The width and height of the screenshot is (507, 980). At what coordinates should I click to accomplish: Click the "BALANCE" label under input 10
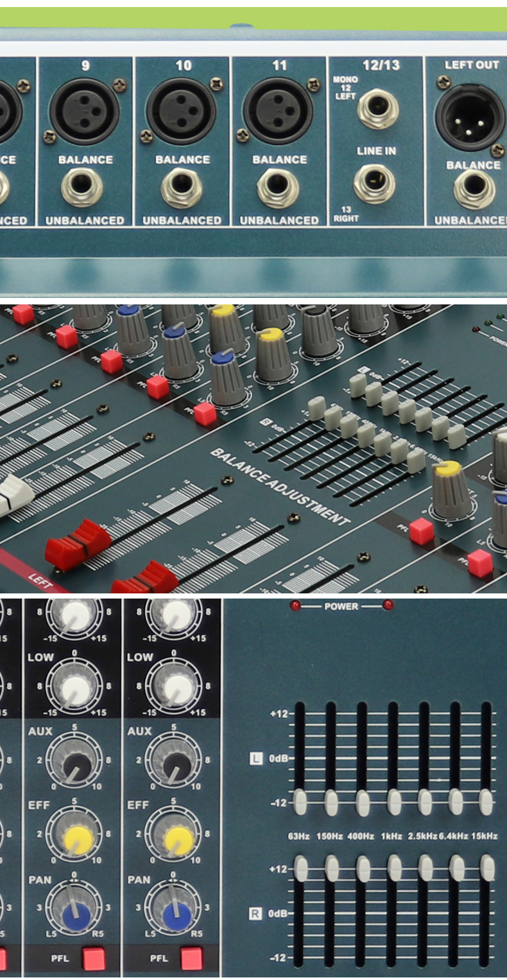(182, 159)
